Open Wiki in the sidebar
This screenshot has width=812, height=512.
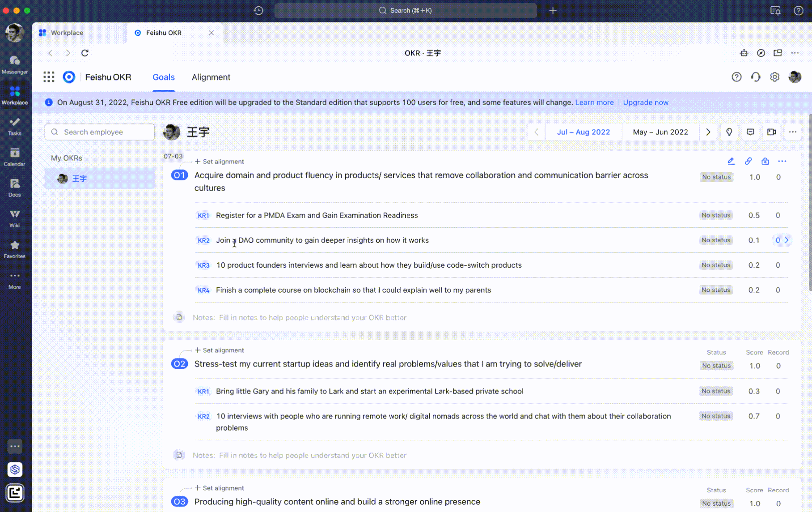(14, 218)
